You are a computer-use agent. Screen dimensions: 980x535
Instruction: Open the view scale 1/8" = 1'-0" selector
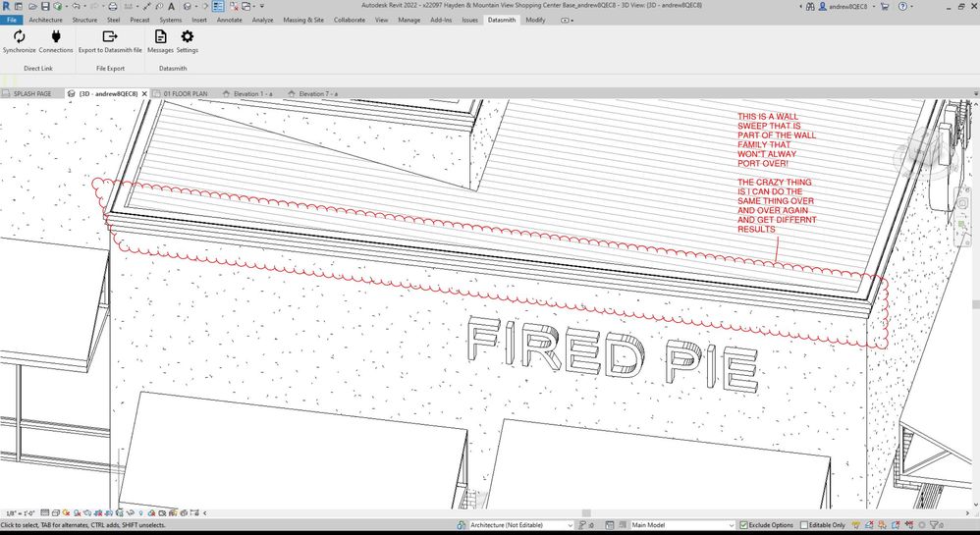coord(21,513)
